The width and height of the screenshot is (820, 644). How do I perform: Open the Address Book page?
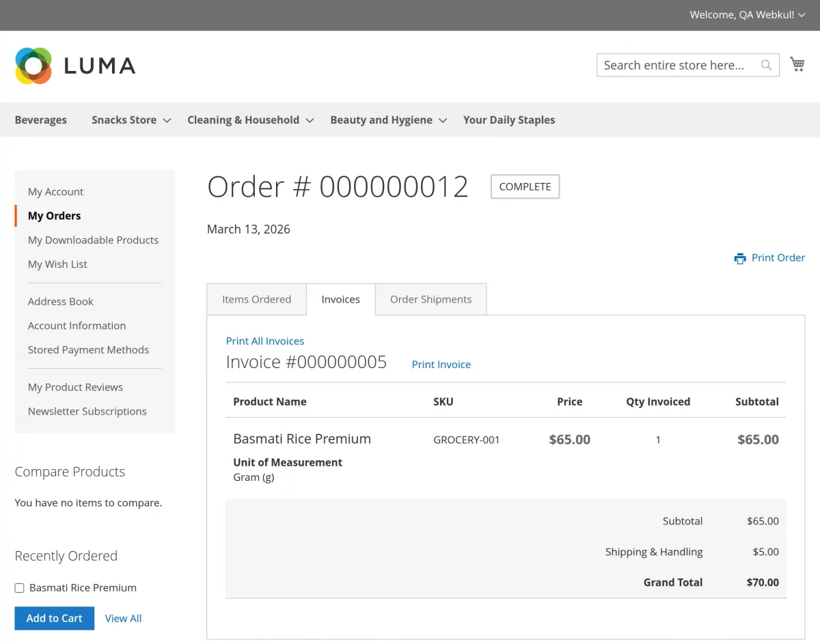60,301
